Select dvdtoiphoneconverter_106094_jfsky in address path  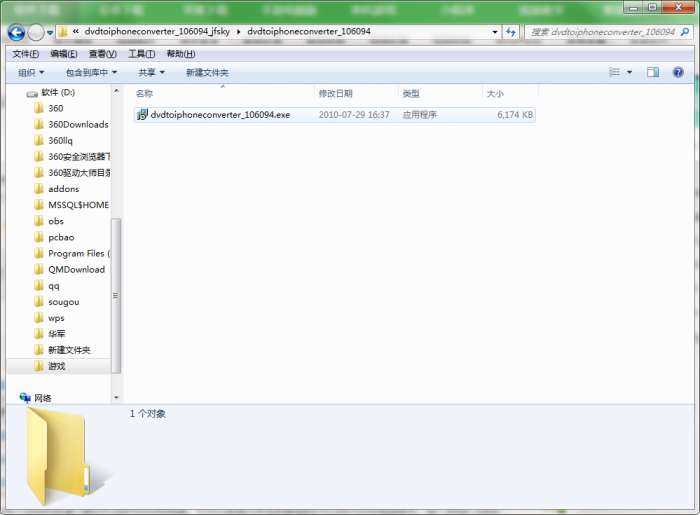point(157,31)
